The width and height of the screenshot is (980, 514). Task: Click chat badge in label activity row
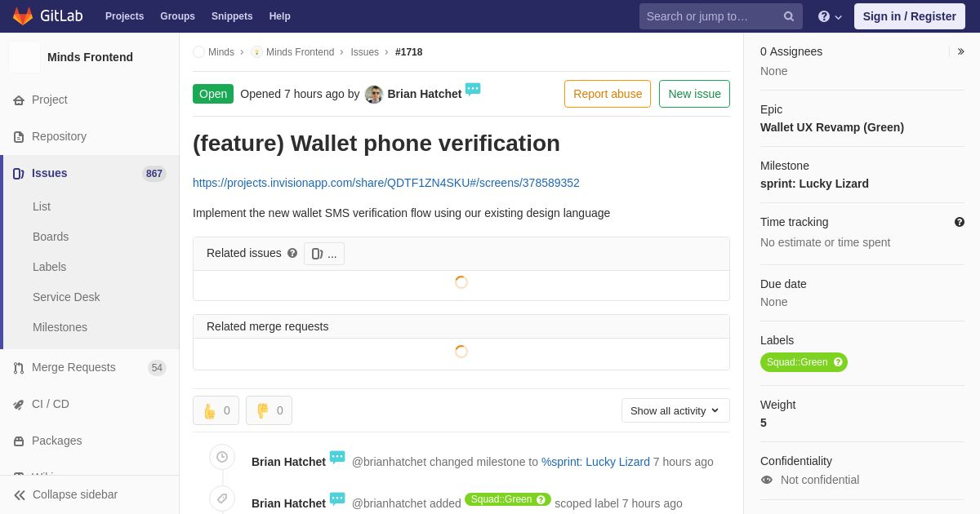click(337, 498)
